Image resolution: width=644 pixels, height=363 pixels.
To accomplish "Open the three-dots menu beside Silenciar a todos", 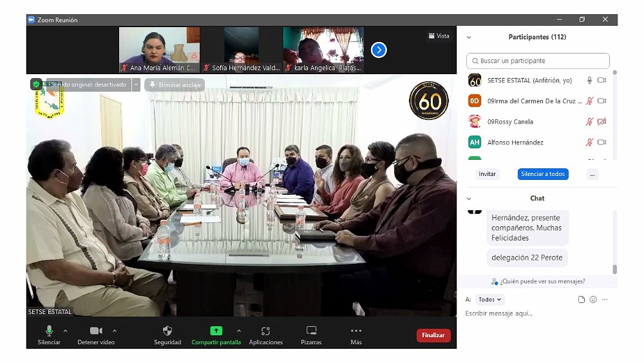I will point(592,174).
